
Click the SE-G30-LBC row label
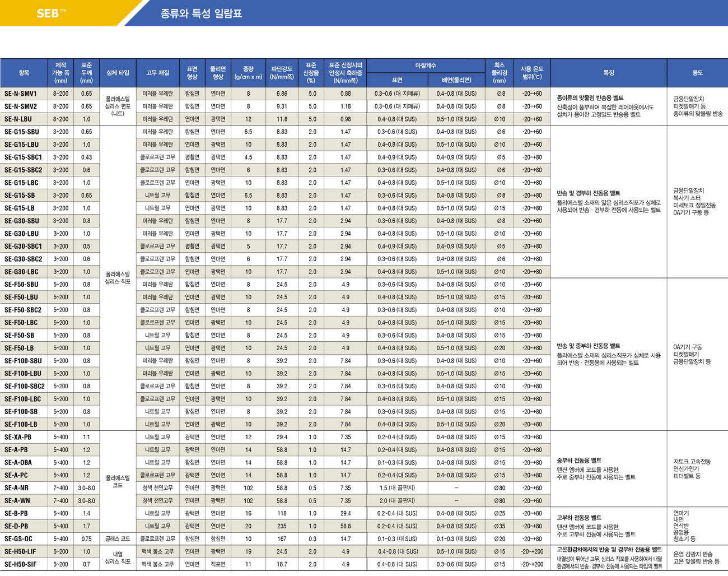pyautogui.click(x=21, y=272)
